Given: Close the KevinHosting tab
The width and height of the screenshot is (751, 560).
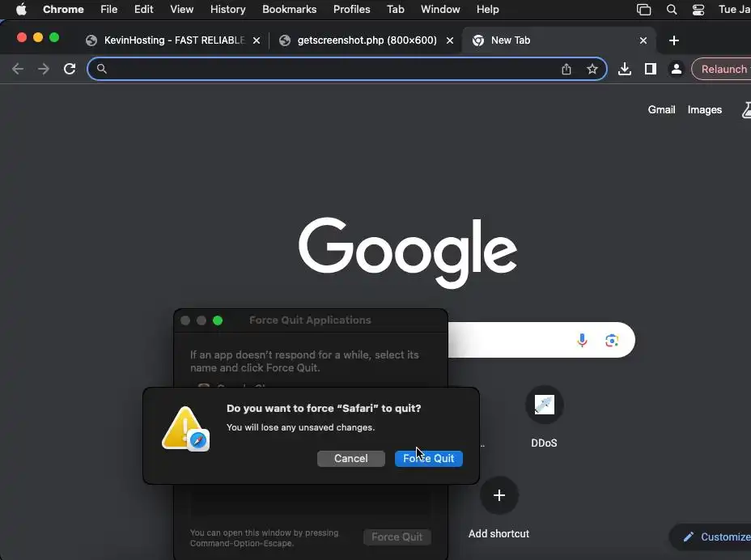Looking at the screenshot, I should (257, 40).
